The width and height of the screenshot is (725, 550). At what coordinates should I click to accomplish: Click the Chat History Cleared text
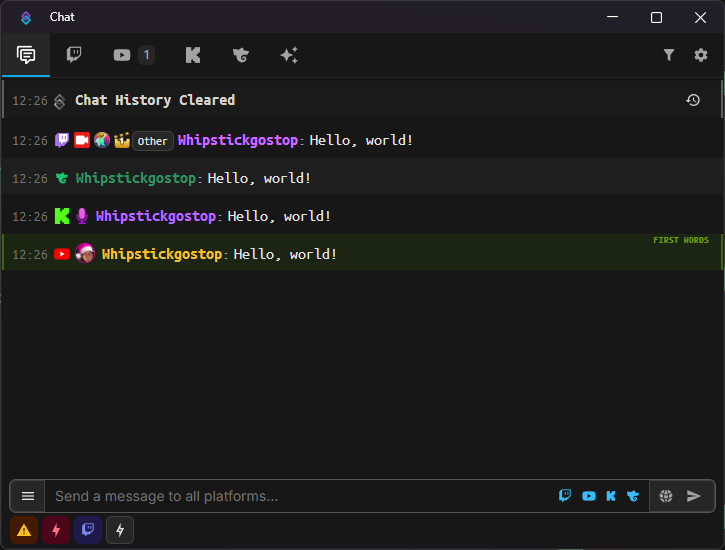(155, 100)
